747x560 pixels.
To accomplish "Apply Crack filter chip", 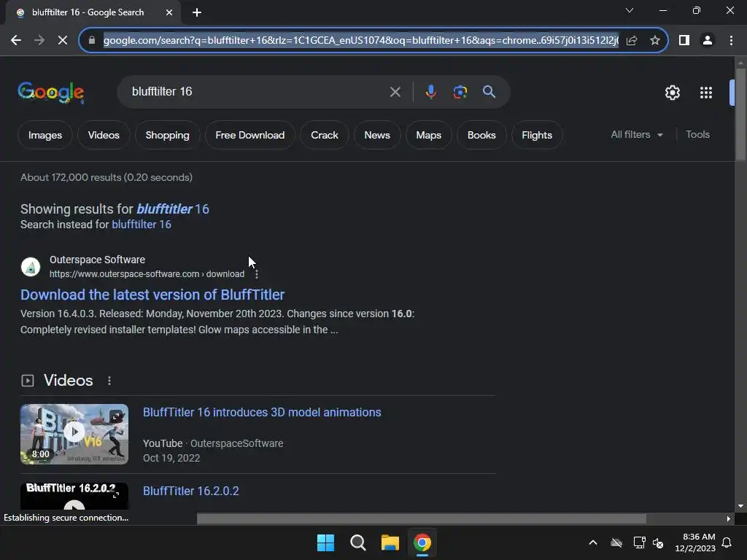I will pos(325,135).
